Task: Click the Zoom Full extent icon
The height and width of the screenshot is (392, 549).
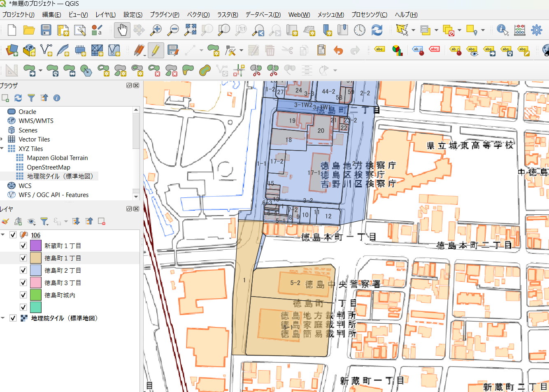Action: [x=190, y=30]
